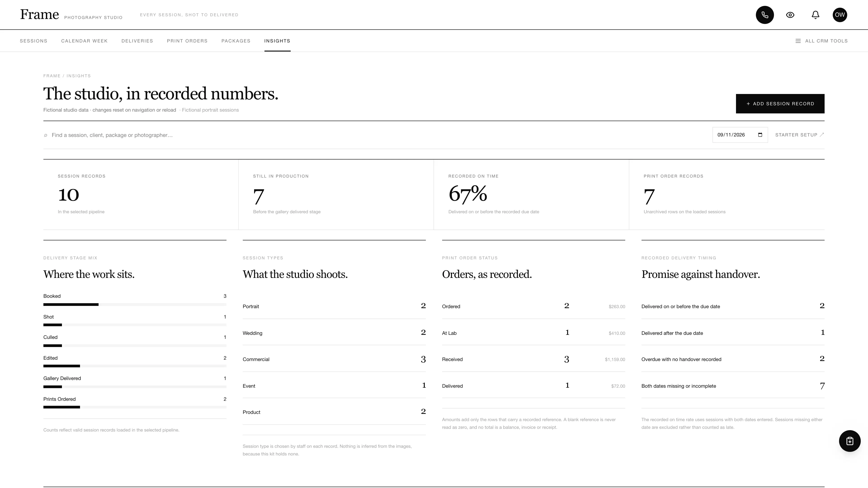Select the Commercial session type row
The image size is (868, 488).
click(334, 359)
